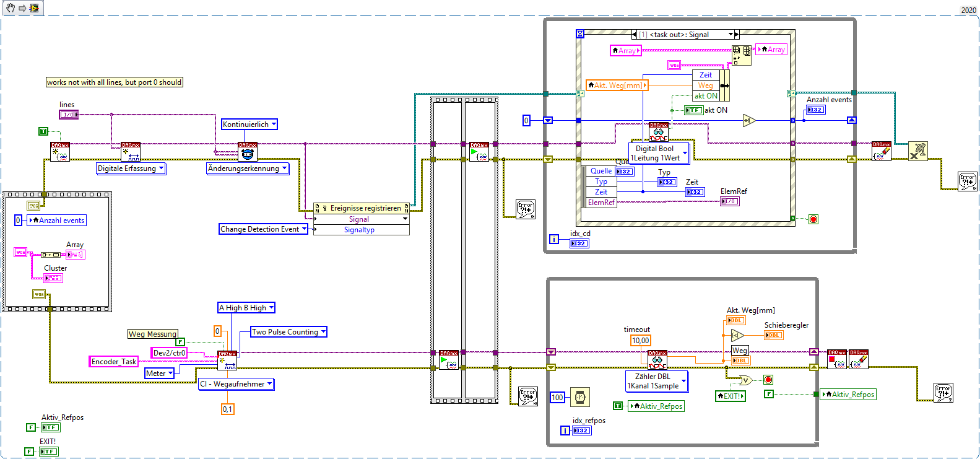
Task: Open the Kontinuierlich sample mode dropdown
Action: click(x=249, y=125)
